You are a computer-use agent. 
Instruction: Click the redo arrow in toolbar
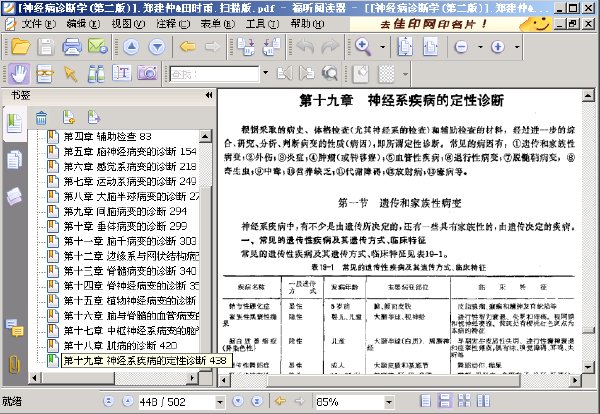(x=330, y=47)
